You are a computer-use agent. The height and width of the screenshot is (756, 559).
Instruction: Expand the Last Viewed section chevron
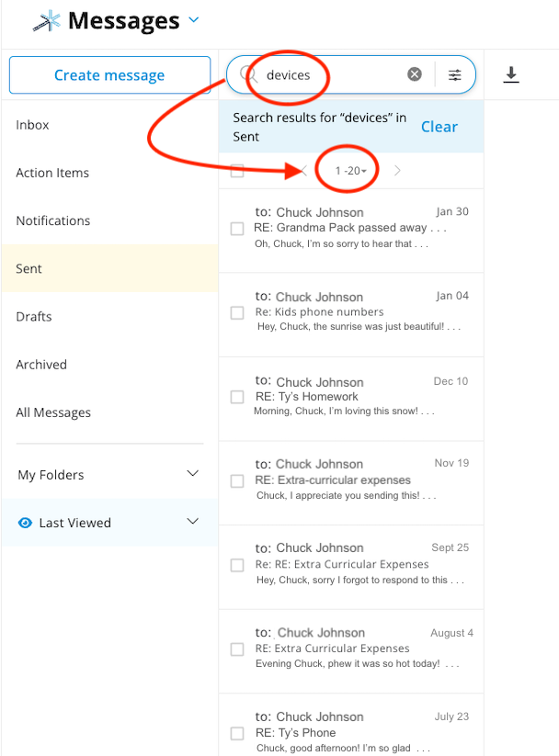192,521
